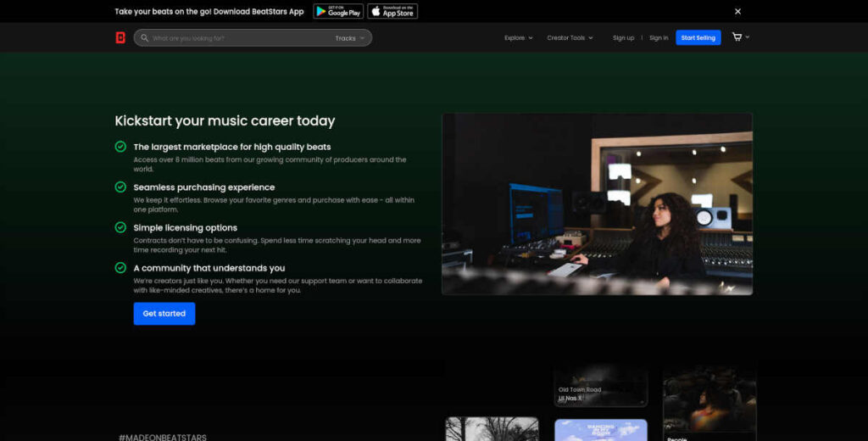Click the checkmark beside Simple licensing options
The height and width of the screenshot is (441, 868).
(x=120, y=227)
